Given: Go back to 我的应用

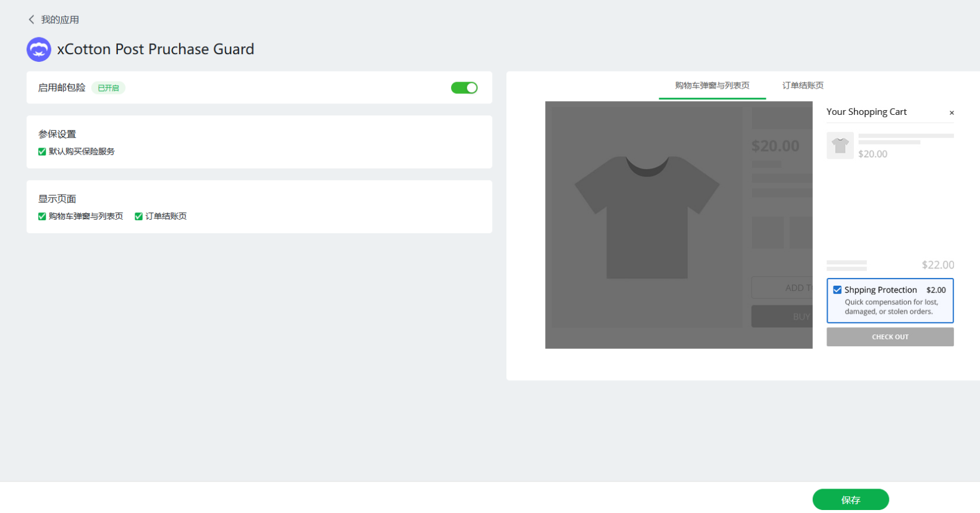Looking at the screenshot, I should 60,20.
